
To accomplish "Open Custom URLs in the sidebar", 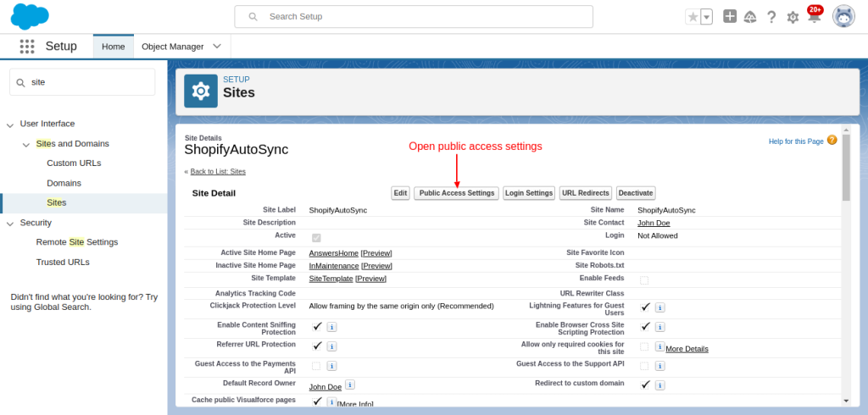I will click(75, 163).
